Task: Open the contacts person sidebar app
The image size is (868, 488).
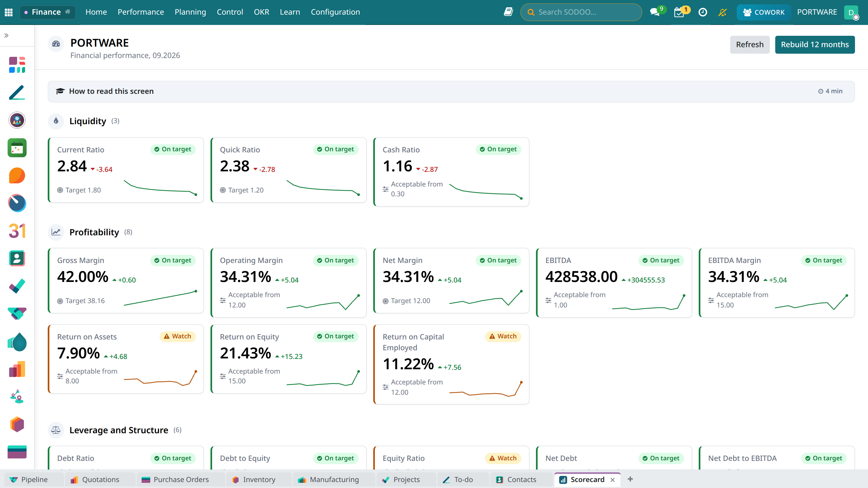Action: [x=17, y=258]
